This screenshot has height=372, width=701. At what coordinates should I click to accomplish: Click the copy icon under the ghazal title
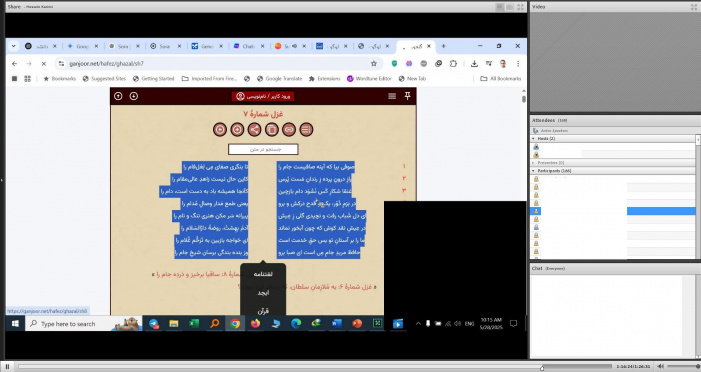click(272, 130)
